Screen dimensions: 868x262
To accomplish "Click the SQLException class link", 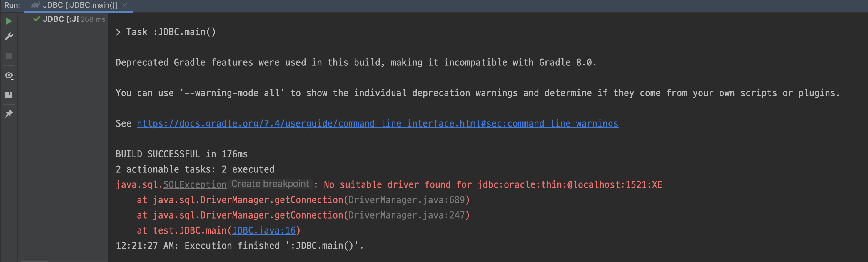I will point(195,184).
